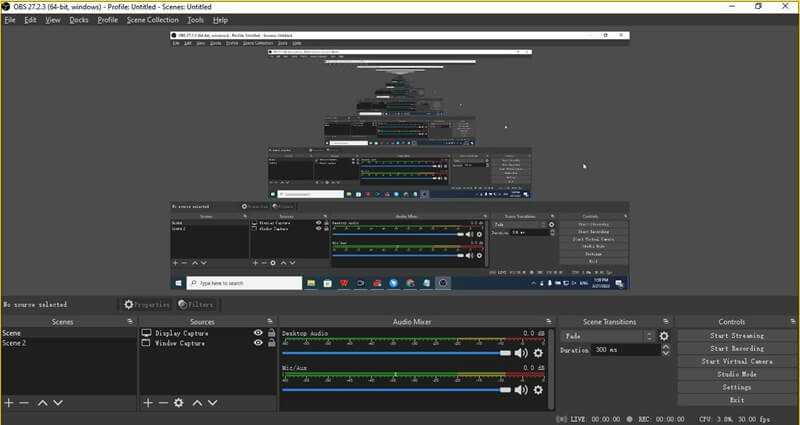The image size is (800, 425).
Task: Adjust the Desktop Audio volume slider
Action: click(396, 353)
